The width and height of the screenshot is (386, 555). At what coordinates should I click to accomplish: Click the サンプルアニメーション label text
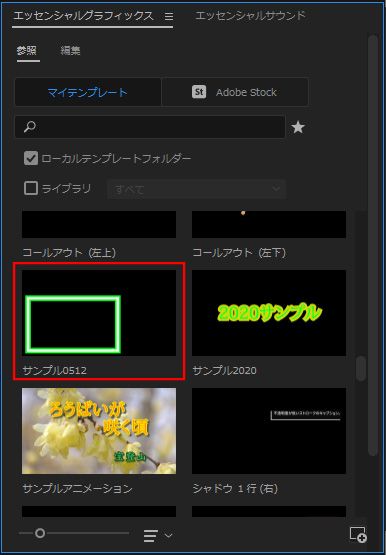pyautogui.click(x=77, y=489)
